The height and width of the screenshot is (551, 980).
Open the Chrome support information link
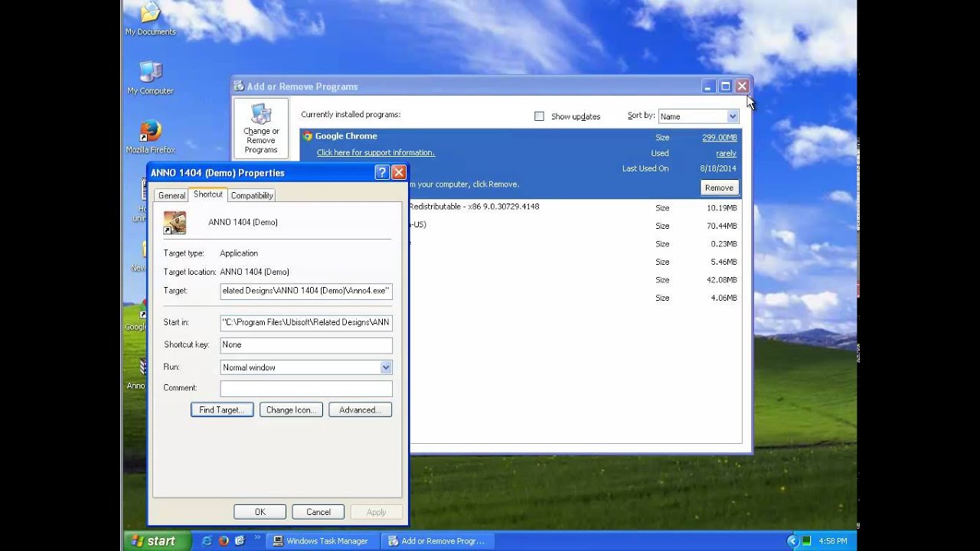(375, 152)
